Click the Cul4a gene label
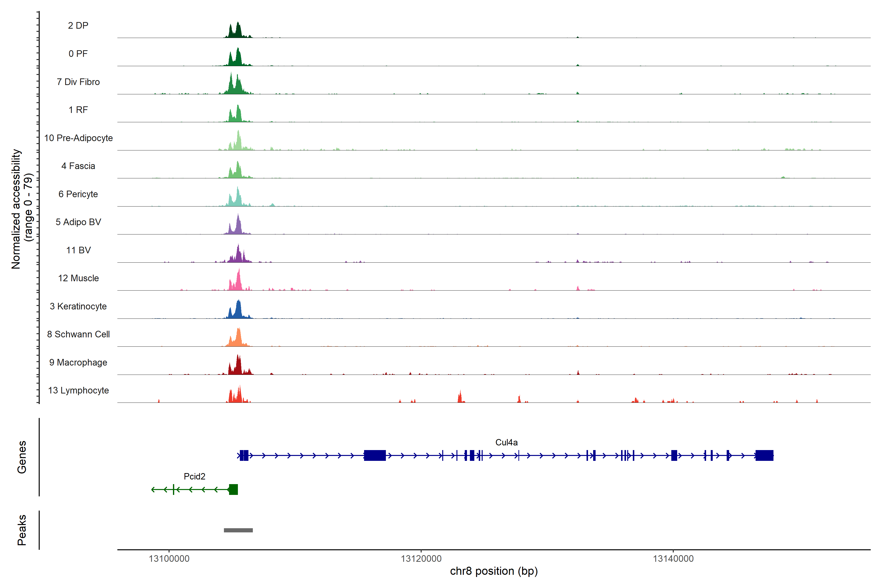The height and width of the screenshot is (588, 882). (506, 442)
